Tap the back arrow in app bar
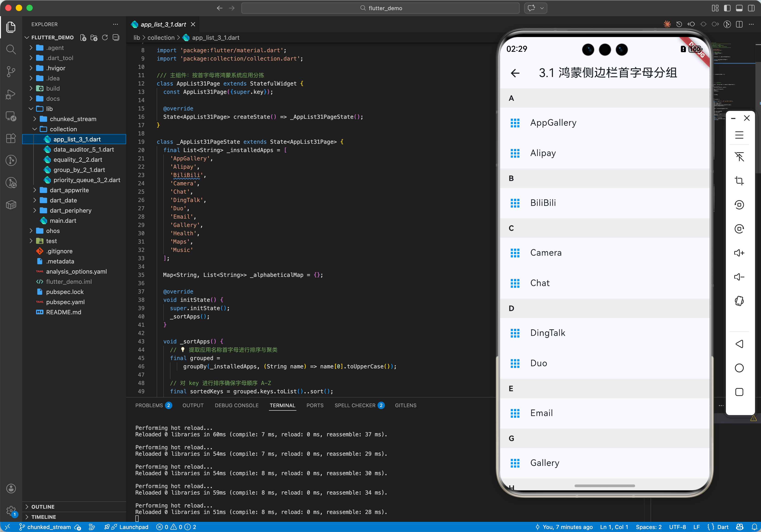The height and width of the screenshot is (532, 761). click(x=515, y=73)
